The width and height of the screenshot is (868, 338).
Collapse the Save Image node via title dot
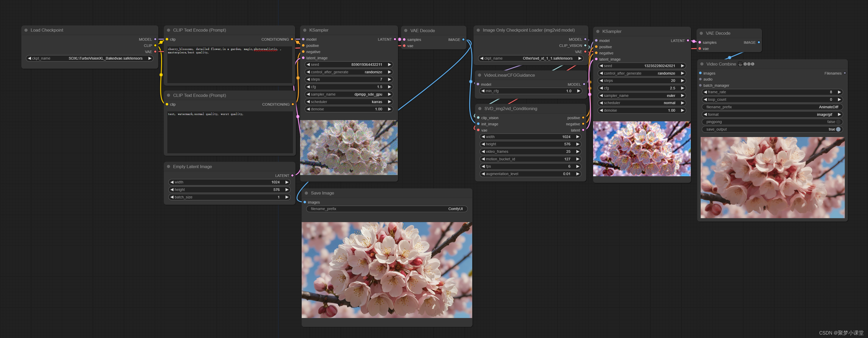[x=306, y=193]
